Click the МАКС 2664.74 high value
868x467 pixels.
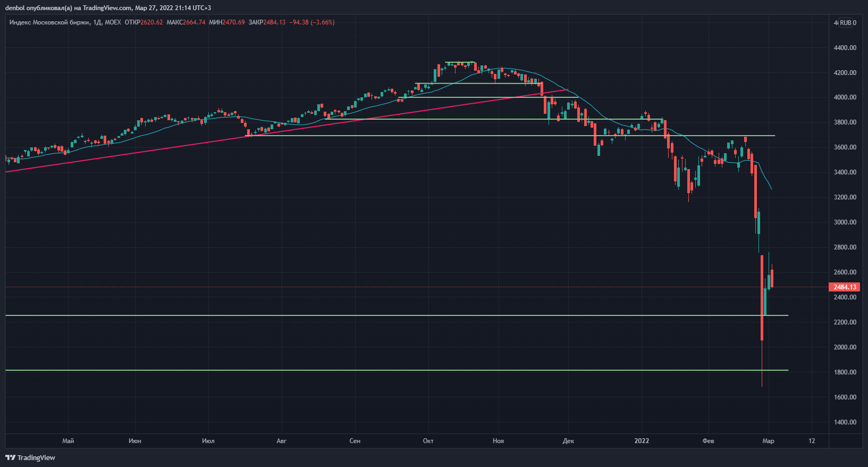186,22
